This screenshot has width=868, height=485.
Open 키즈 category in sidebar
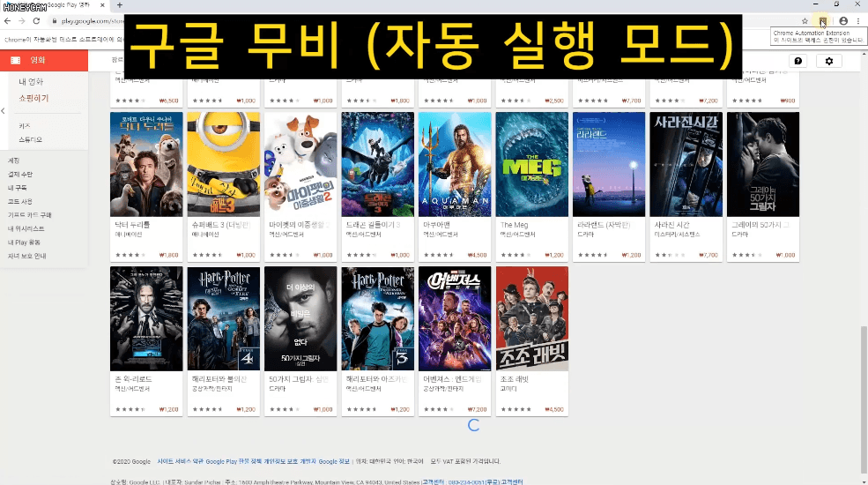pyautogui.click(x=25, y=126)
